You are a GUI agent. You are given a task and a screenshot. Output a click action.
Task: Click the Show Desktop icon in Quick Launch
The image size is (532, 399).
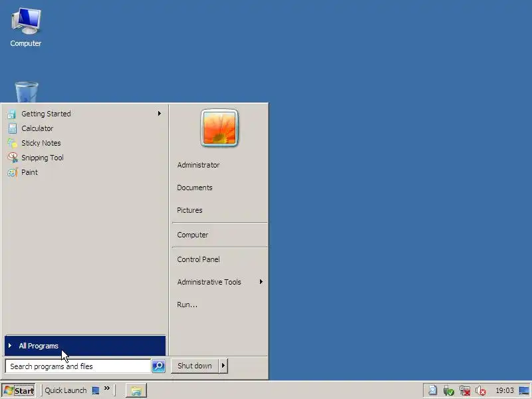[x=96, y=390]
